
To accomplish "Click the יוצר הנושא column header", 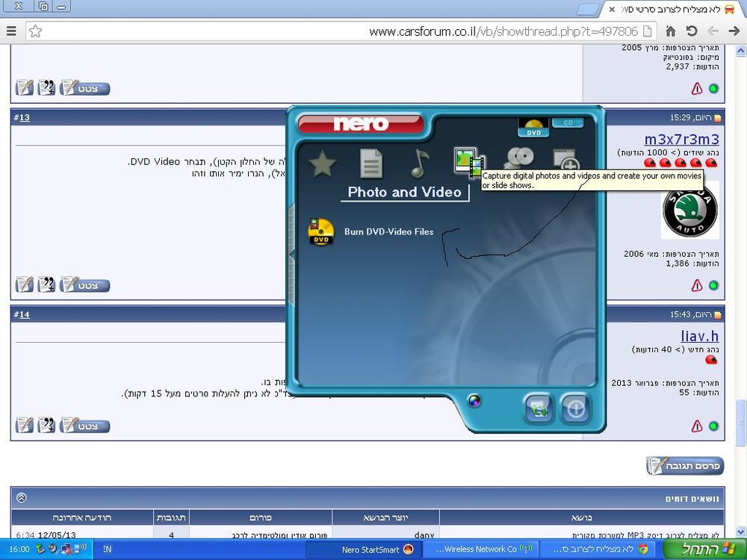I will click(x=386, y=517).
